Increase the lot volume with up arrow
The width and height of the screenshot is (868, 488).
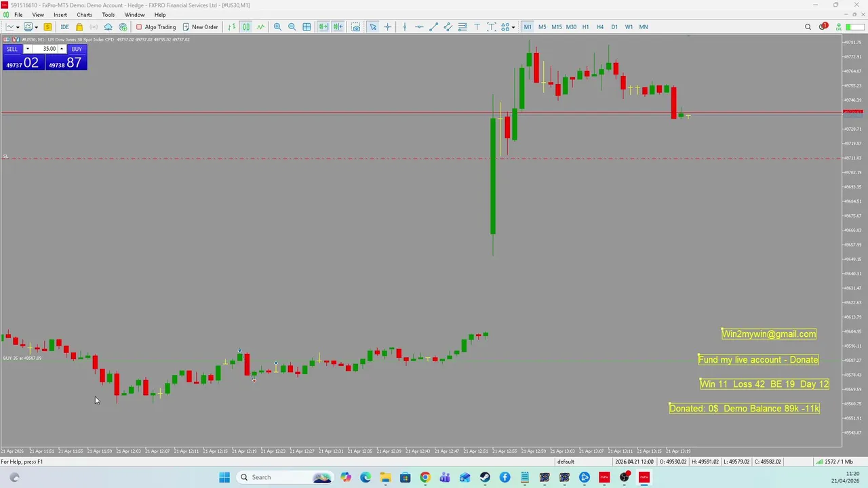click(62, 49)
